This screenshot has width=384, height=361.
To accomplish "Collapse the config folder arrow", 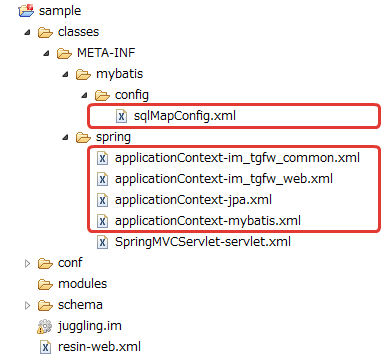I will point(85,96).
